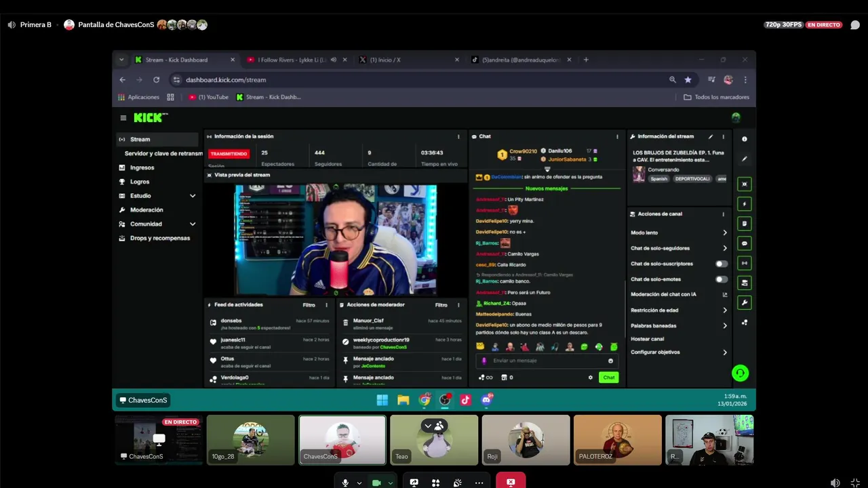Open Ingresos in Kick sidebar
868x488 pixels.
point(142,167)
